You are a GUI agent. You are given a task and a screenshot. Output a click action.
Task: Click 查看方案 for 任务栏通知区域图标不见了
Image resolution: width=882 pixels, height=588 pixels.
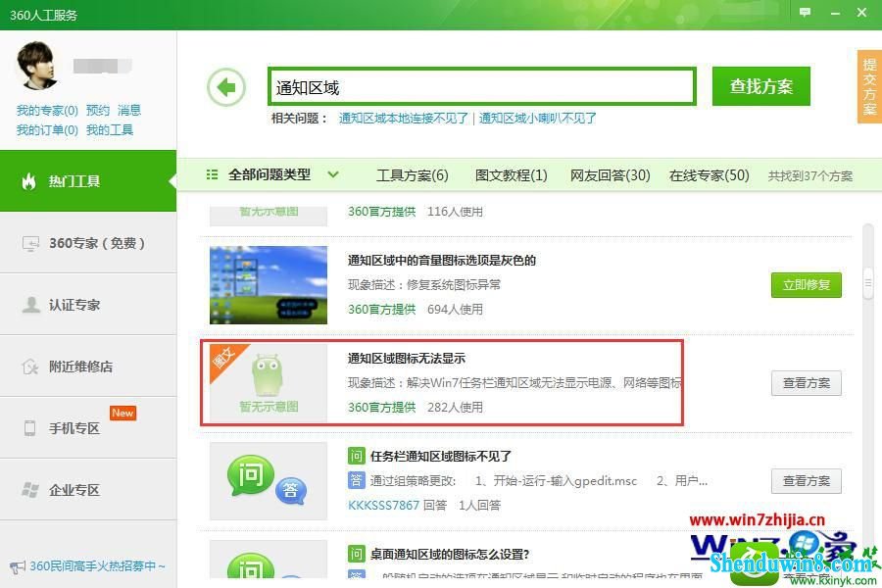coord(807,481)
